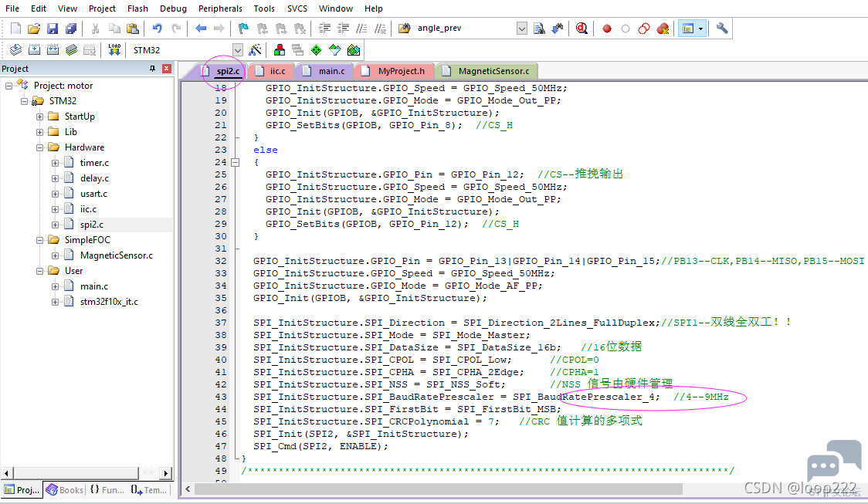Start the debug session icon
This screenshot has height=504, width=868.
click(581, 29)
